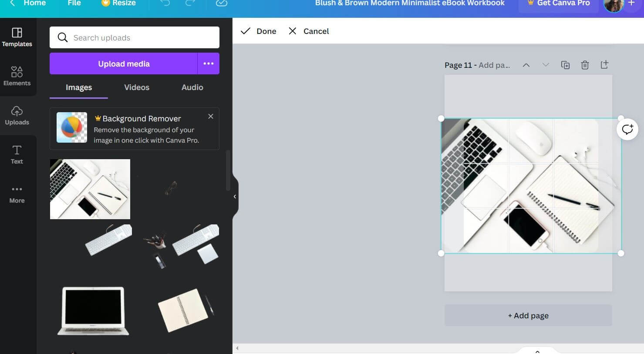The image size is (644, 354).
Task: Click the top-left crop handle
Action: (441, 118)
